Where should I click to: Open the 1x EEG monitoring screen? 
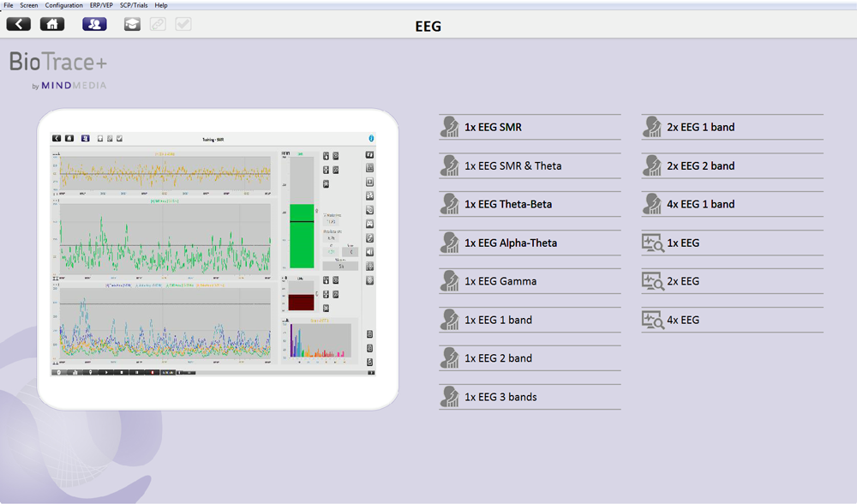733,243
